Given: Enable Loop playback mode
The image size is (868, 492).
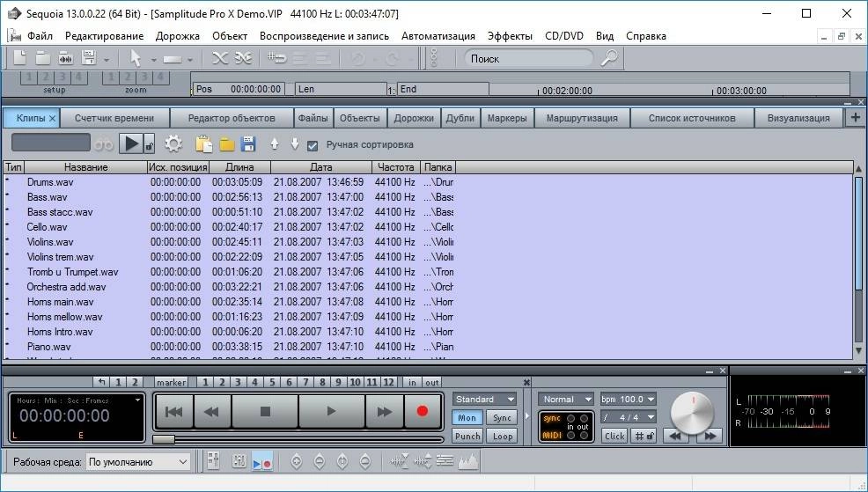Looking at the screenshot, I should coord(502,436).
